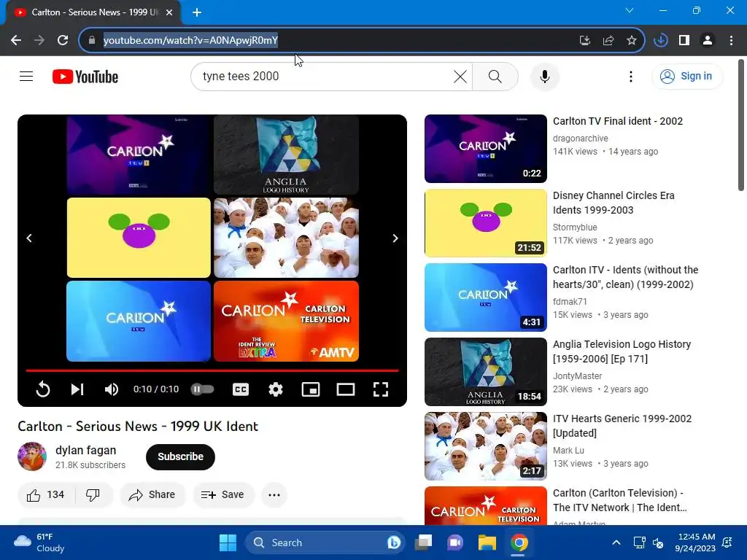Show next endscreen suggestions with right arrow

[x=395, y=238]
